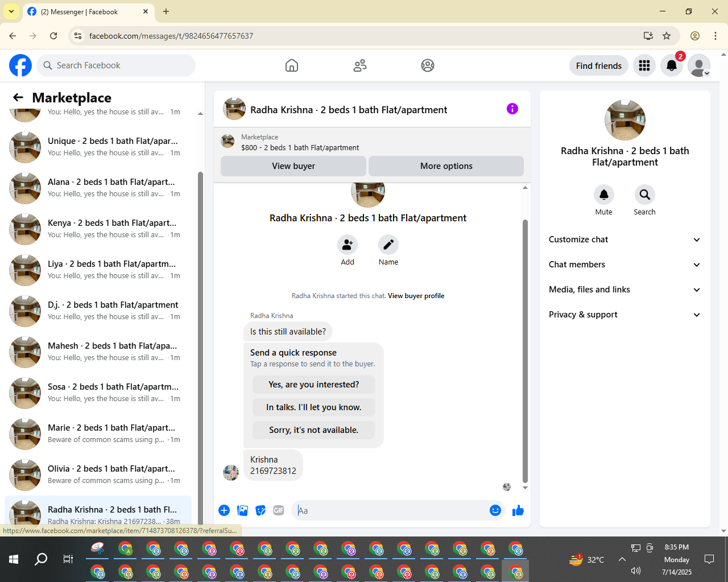Click View buyer button
Viewport: 728px width, 582px height.
coord(293,166)
